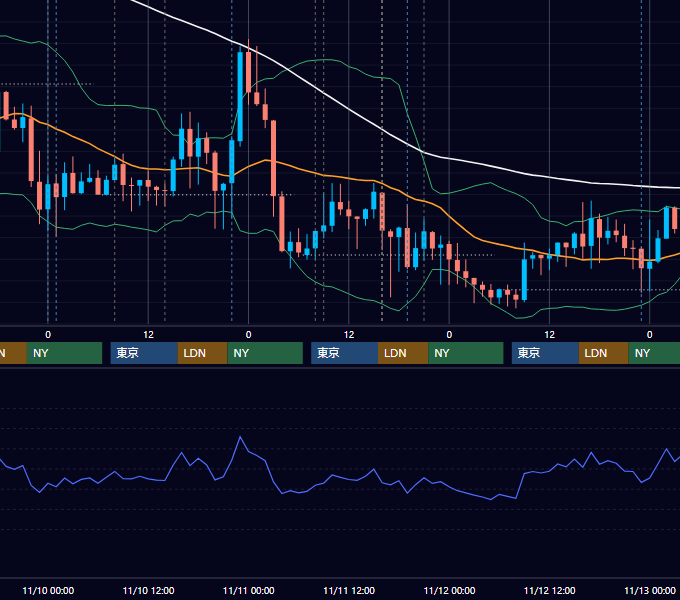Image resolution: width=680 pixels, height=600 pixels.
Task: Click the 11/12 12:00 date label
Action: [549, 590]
